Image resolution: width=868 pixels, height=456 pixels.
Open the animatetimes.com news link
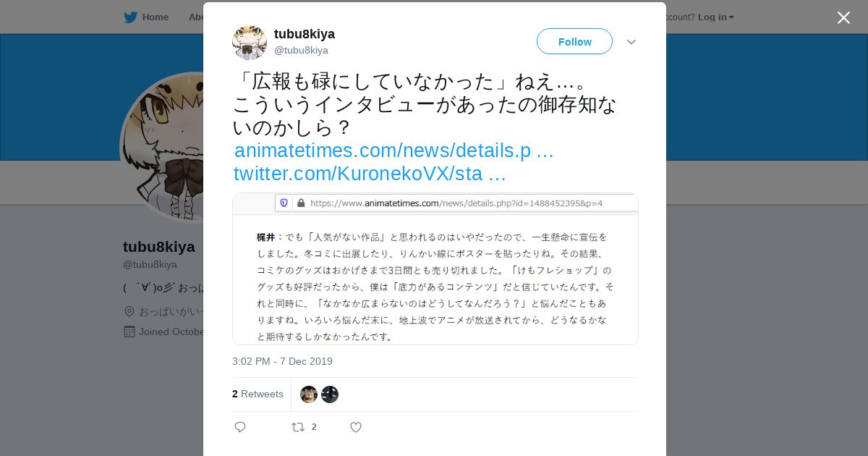tap(394, 151)
